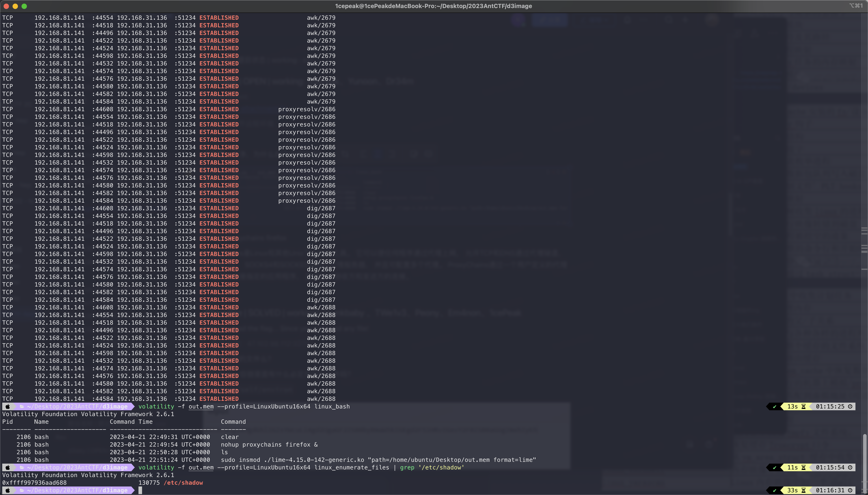Click the 'clear' bash history command
The image size is (868, 495).
(x=230, y=437)
